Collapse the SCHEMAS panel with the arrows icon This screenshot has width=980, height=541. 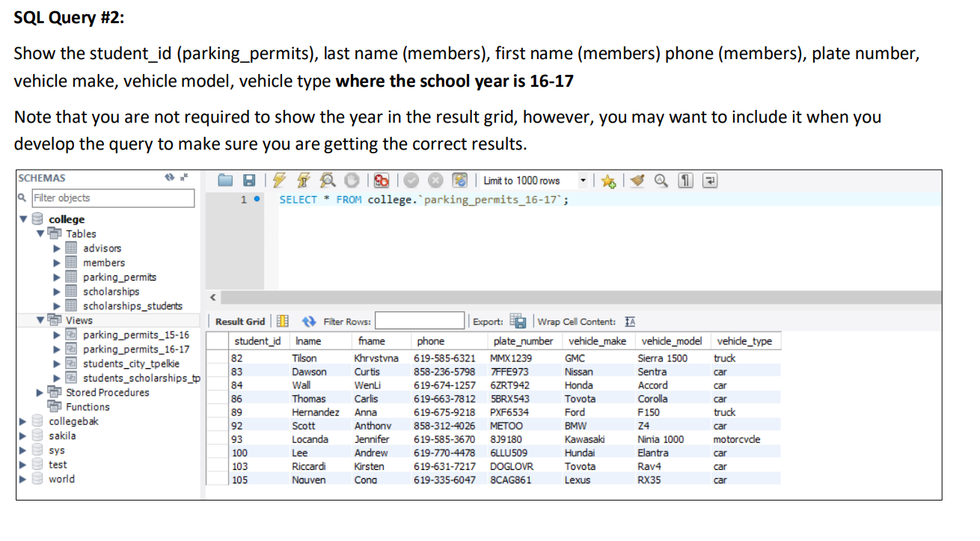[183, 178]
